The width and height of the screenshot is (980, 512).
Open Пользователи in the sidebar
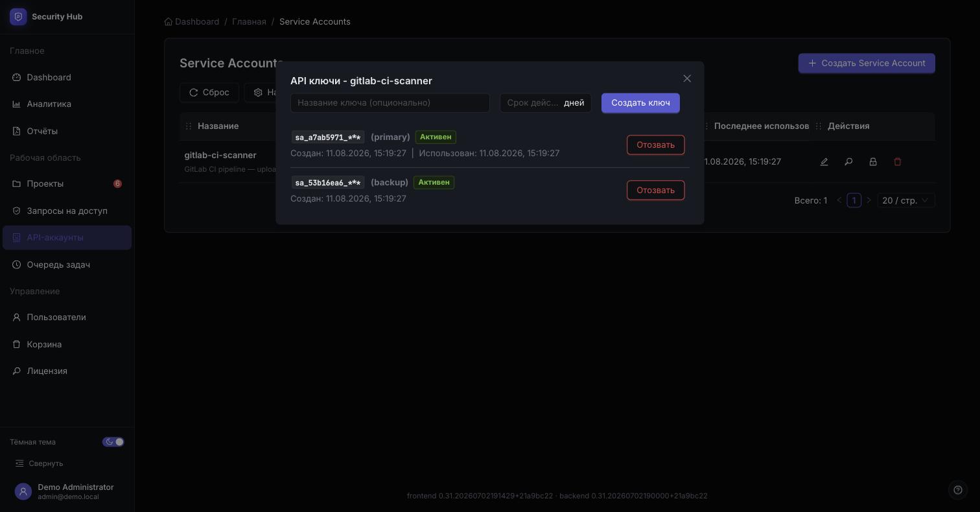67,317
